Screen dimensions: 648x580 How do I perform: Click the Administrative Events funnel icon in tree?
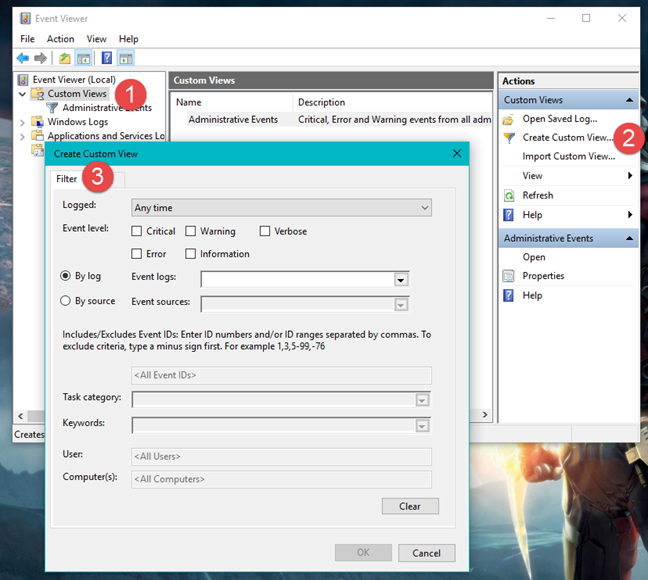click(52, 108)
